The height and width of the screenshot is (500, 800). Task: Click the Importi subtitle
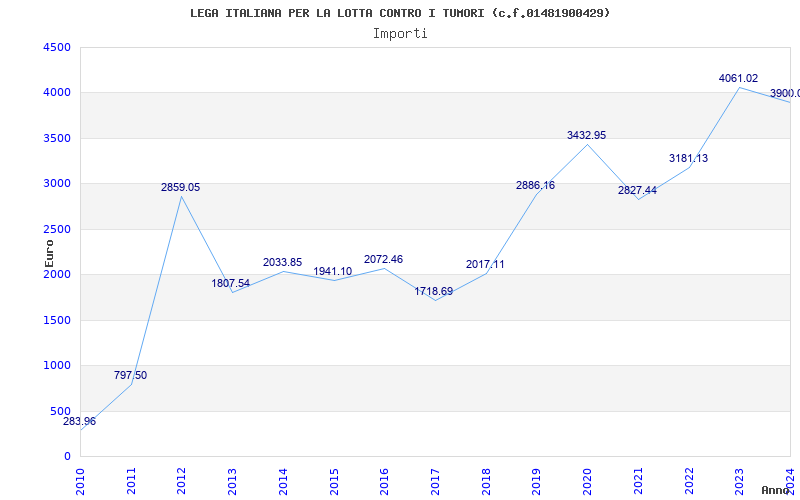click(400, 34)
